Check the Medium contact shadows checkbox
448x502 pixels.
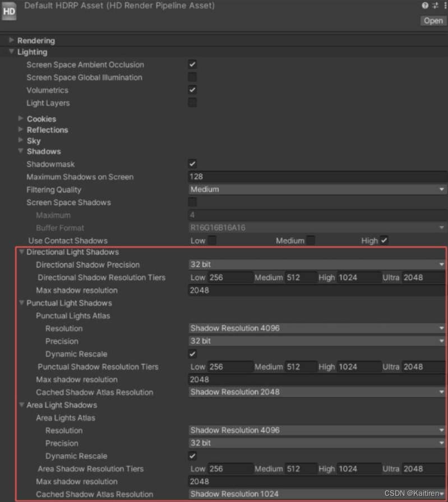pyautogui.click(x=311, y=241)
